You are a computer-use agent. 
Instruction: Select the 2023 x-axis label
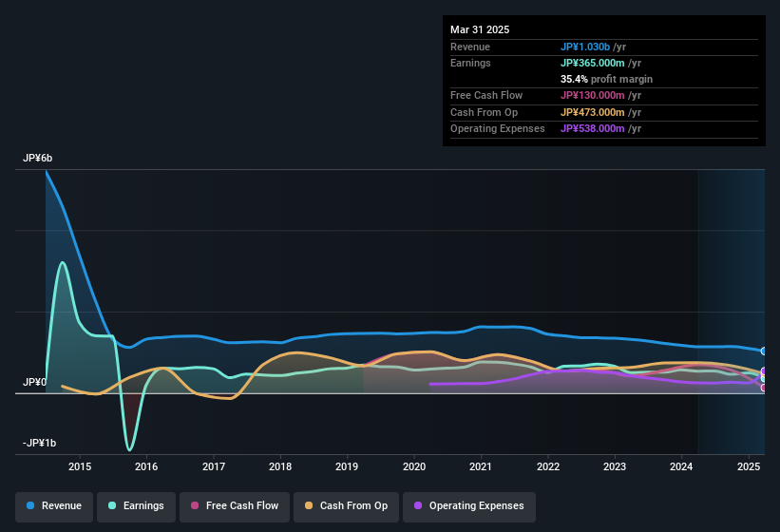615,466
